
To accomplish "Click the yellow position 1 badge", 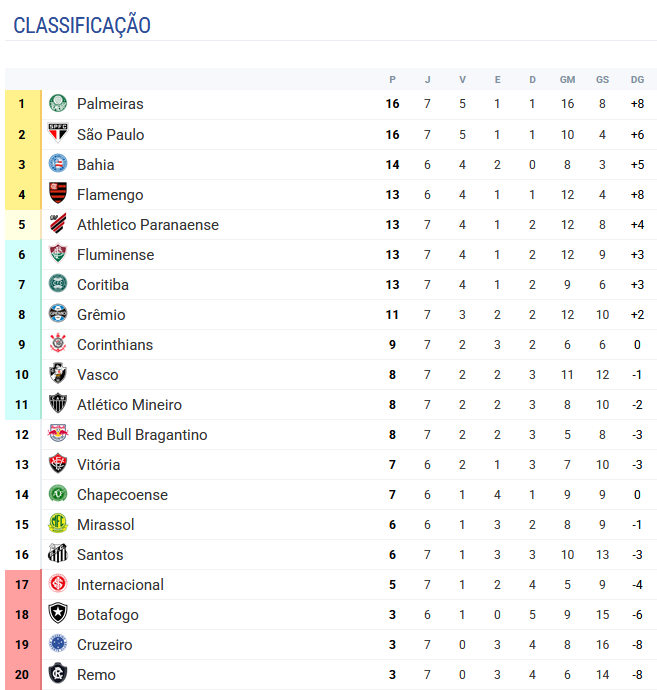I will coord(21,104).
